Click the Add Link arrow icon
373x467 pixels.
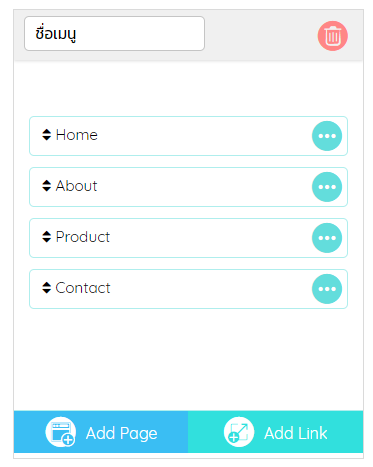(x=239, y=432)
